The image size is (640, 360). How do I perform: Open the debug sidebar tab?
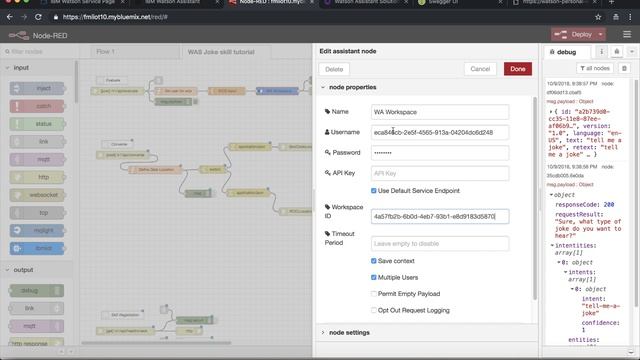[x=567, y=52]
